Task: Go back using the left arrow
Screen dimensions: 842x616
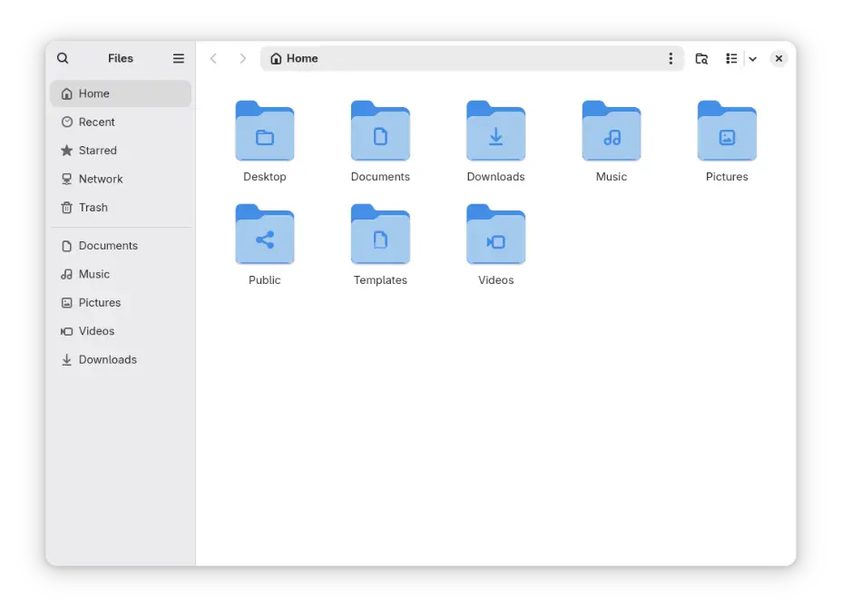Action: (213, 58)
